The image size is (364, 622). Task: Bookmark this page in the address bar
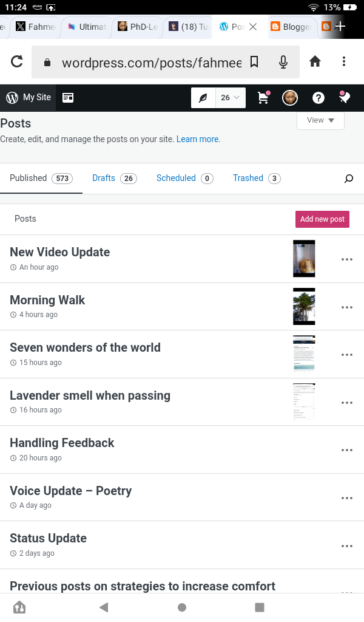point(255,62)
